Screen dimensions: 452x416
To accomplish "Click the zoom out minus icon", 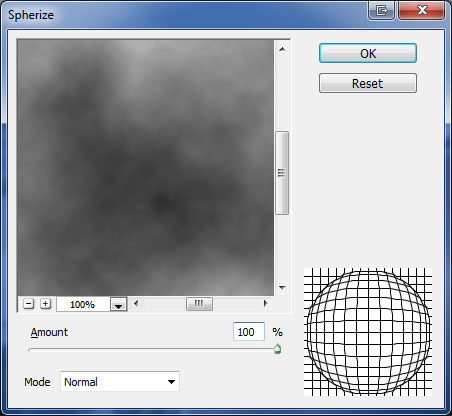I will coord(29,304).
